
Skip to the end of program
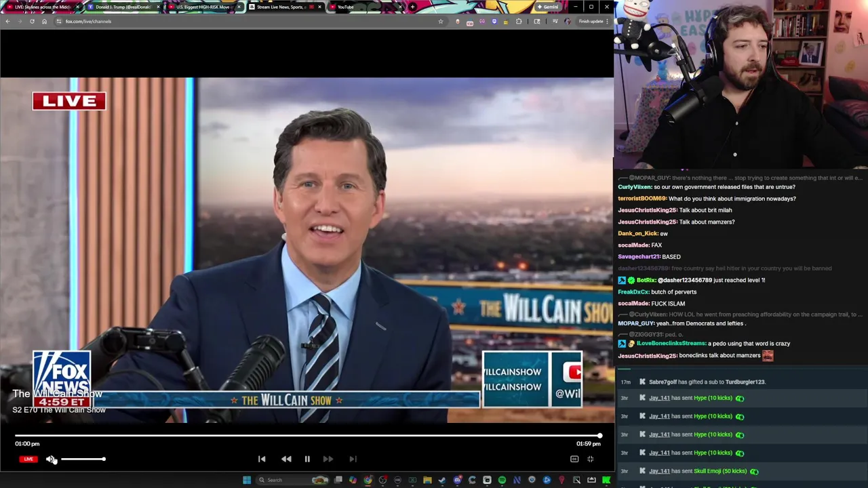tap(353, 459)
